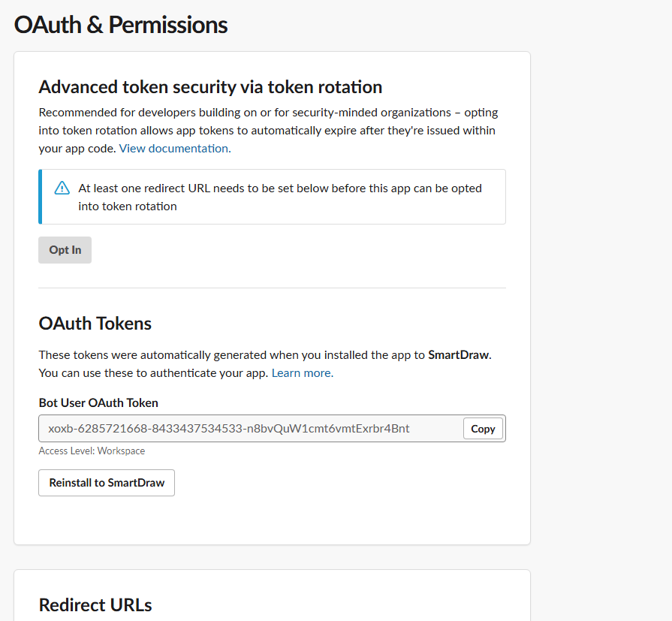The width and height of the screenshot is (672, 621).
Task: Click the Redirect URLs section heading
Action: (95, 605)
